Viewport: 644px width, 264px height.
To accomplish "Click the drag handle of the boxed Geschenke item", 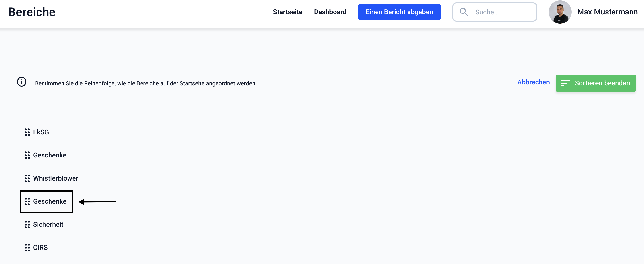I will click(27, 201).
